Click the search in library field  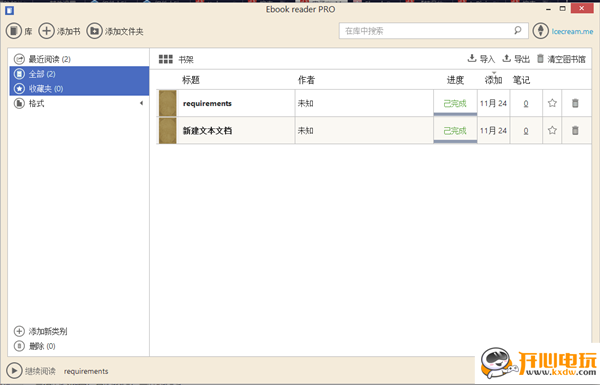433,31
